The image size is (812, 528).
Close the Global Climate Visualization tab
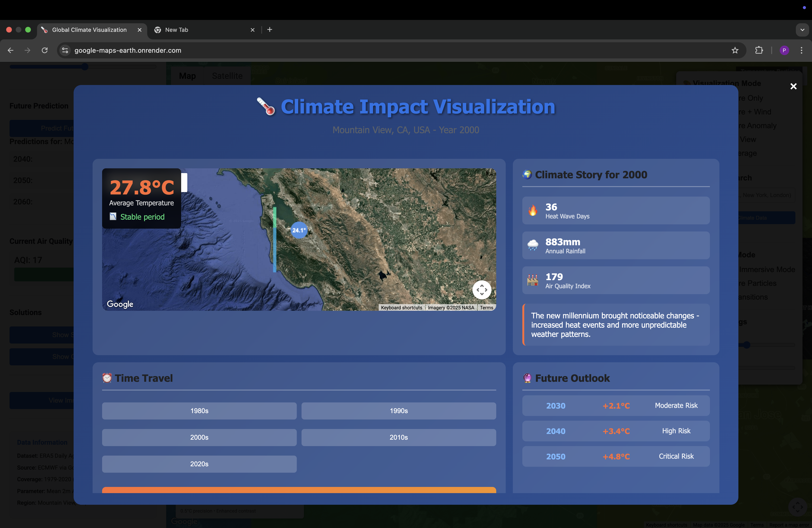click(x=140, y=30)
